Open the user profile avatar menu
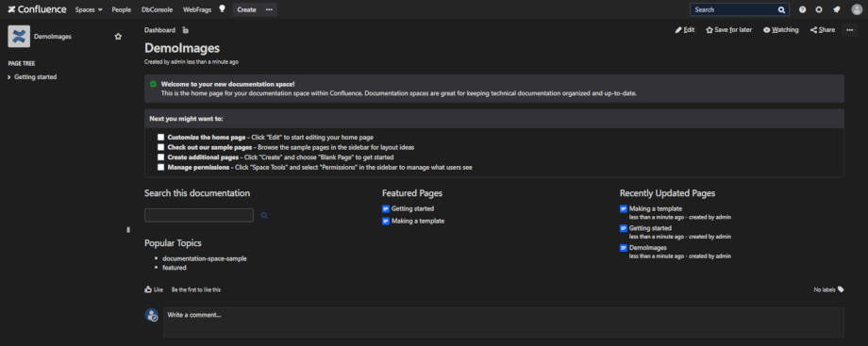Screen dimensions: 868x346 point(857,9)
